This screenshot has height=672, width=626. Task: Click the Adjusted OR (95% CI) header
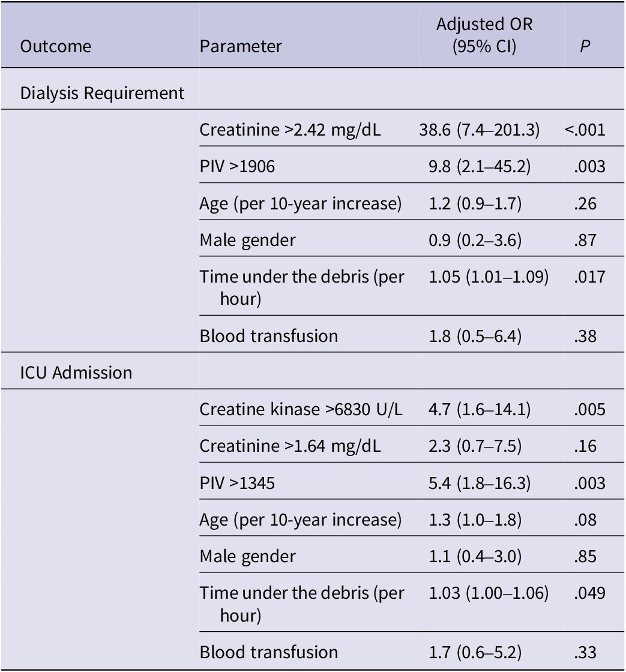pyautogui.click(x=484, y=36)
